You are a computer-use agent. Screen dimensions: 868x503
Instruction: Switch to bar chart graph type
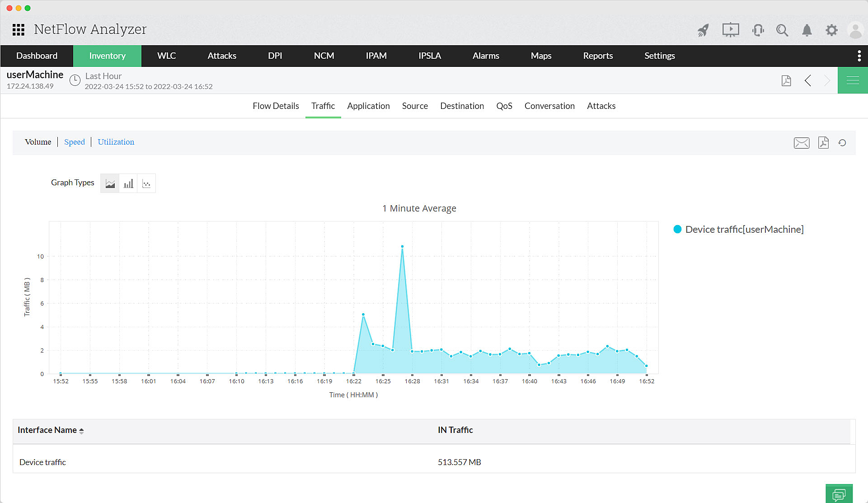coord(128,183)
